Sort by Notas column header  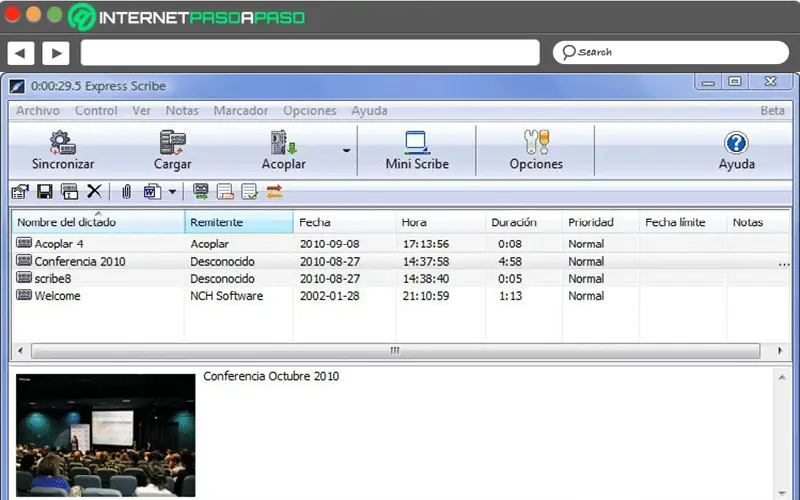pyautogui.click(x=758, y=222)
